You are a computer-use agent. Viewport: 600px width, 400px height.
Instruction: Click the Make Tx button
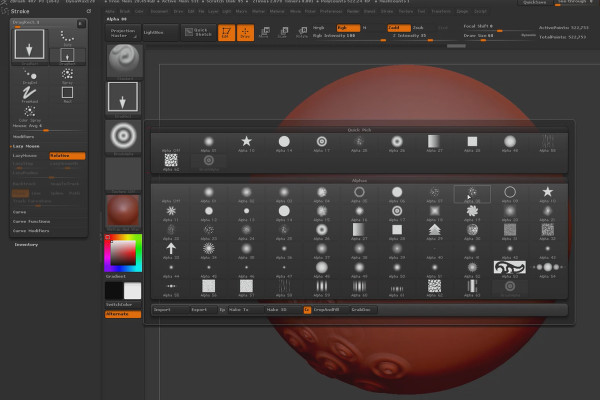(246, 310)
